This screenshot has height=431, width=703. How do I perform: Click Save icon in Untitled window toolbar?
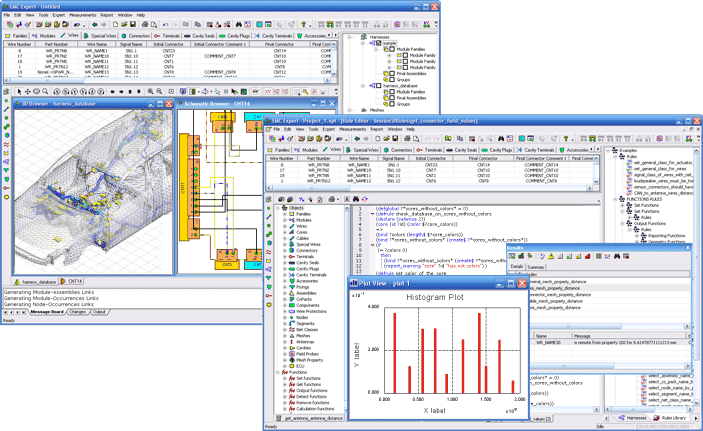[x=133, y=25]
